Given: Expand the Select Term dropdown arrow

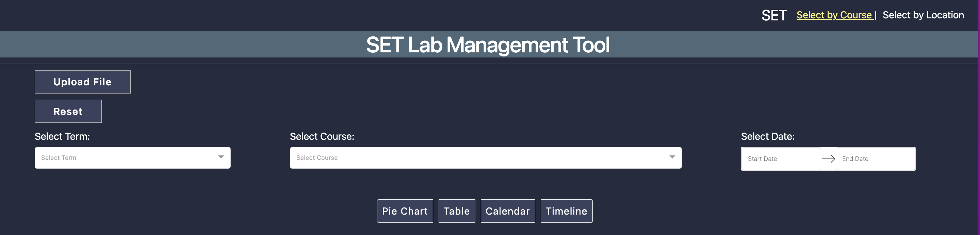Looking at the screenshot, I should coord(221,157).
